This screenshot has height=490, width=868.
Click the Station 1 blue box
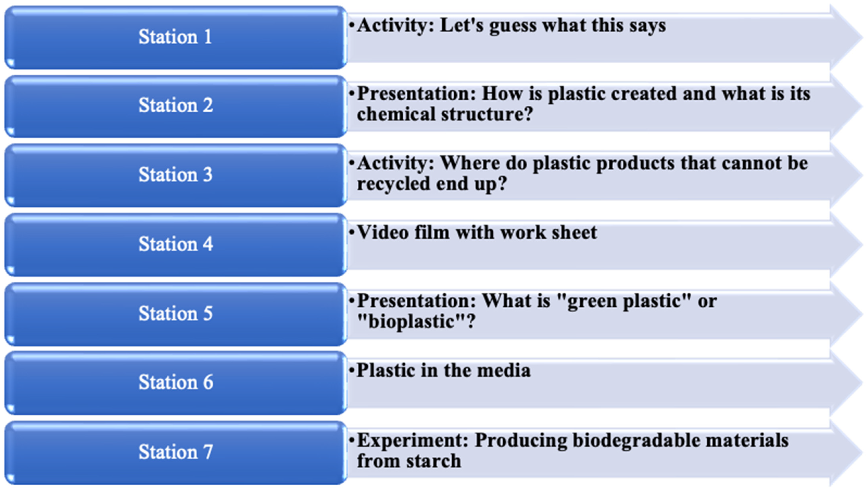point(175,37)
